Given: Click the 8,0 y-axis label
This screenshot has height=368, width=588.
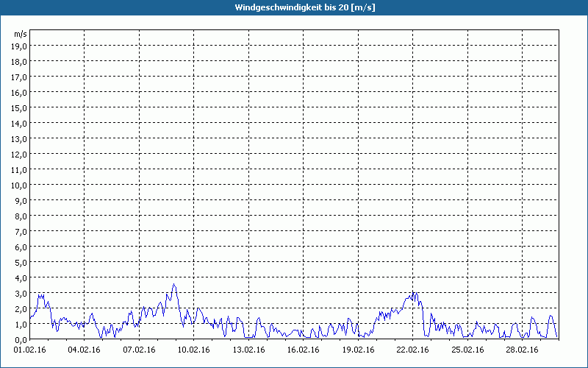Looking at the screenshot, I should [21, 216].
